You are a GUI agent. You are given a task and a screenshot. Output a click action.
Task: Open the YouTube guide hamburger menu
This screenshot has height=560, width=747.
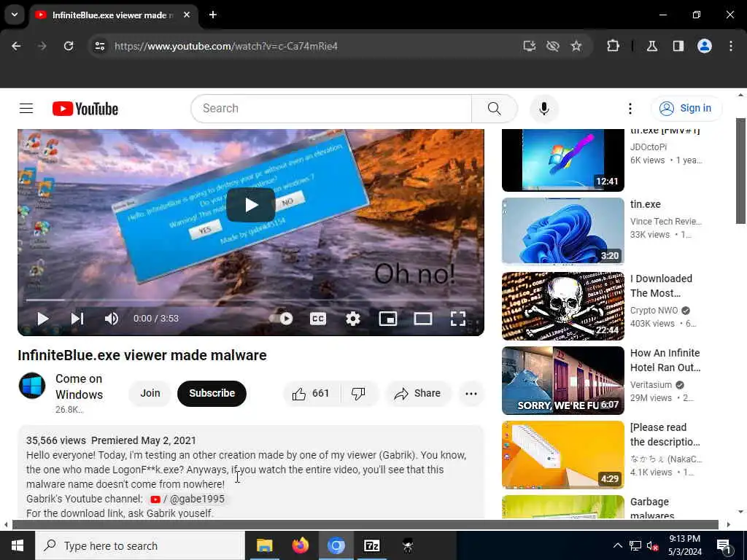pos(26,109)
